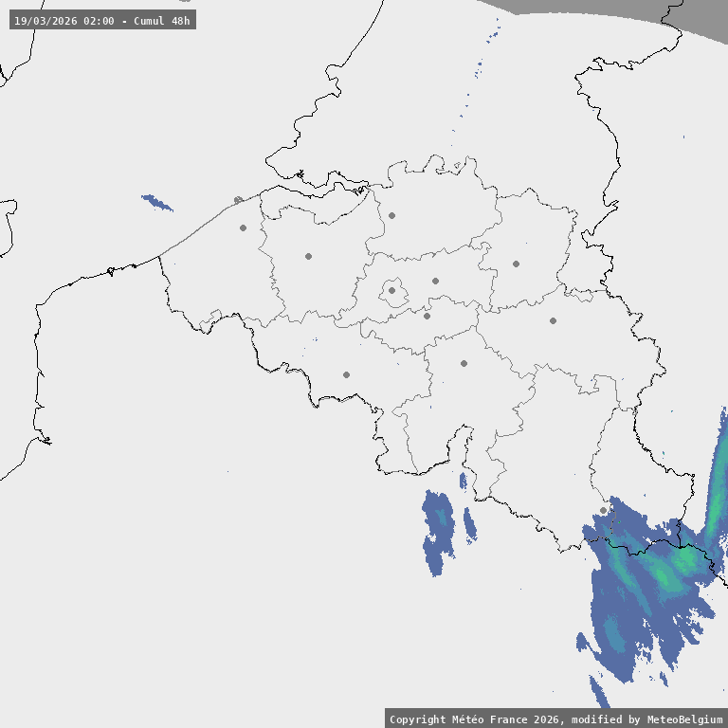Click the large blue rain patch south of border
This screenshot has width=728, height=728.
(x=437, y=533)
